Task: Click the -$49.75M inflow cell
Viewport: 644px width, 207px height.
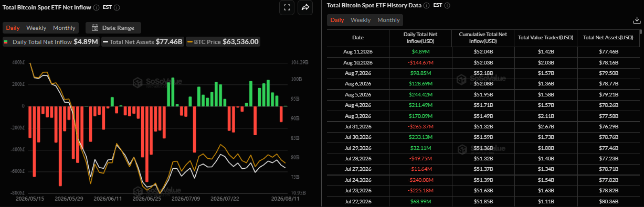Action: [420, 159]
